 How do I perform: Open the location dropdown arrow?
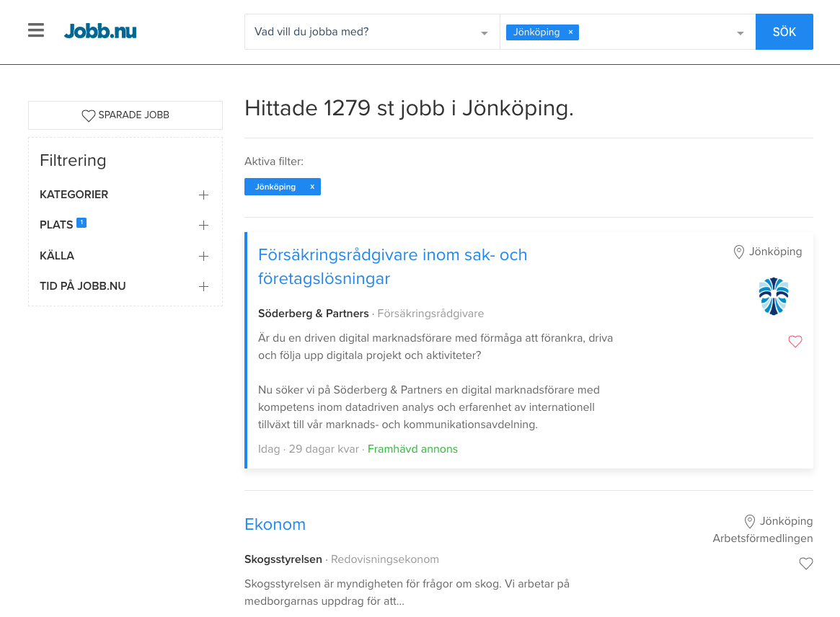click(740, 33)
